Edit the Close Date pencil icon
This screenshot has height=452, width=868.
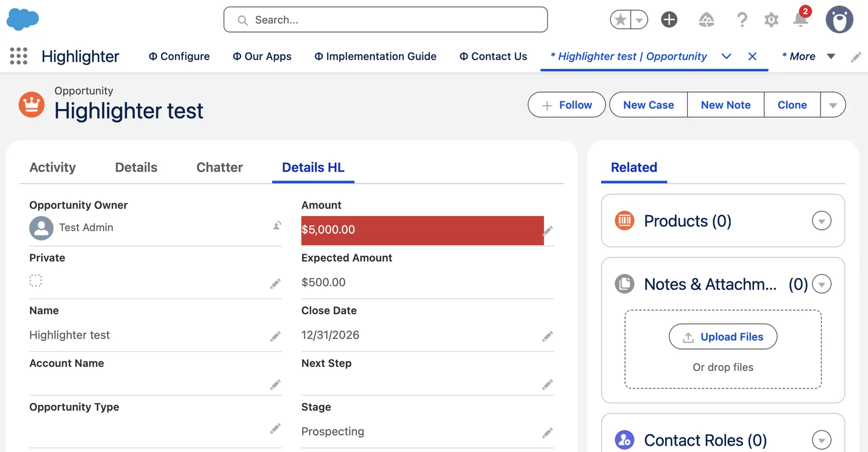547,337
